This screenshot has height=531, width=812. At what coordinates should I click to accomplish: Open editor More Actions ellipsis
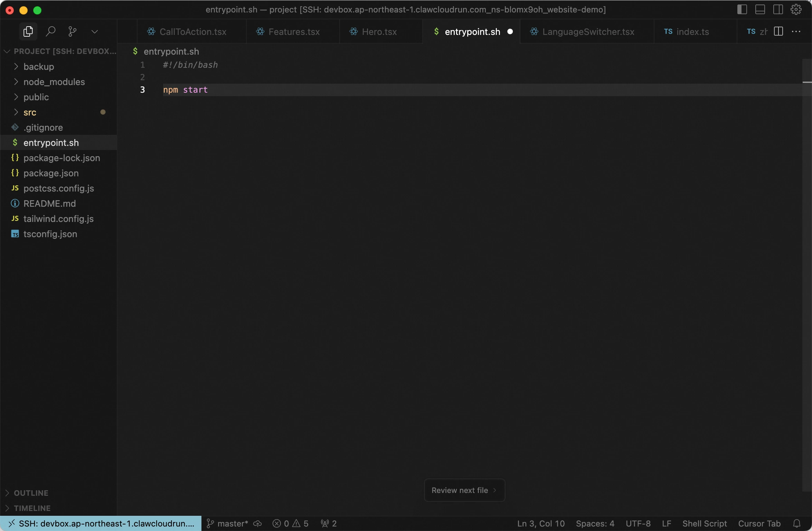[796, 31]
